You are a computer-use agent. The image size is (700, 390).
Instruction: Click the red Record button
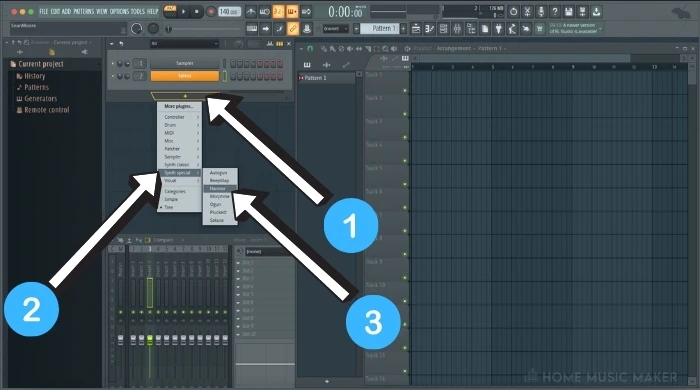[211, 12]
